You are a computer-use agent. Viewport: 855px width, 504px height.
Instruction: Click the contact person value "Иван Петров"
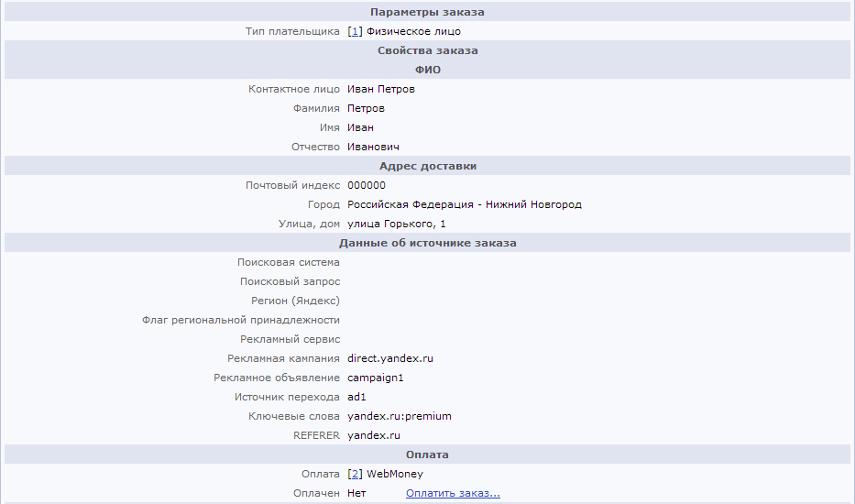381,89
